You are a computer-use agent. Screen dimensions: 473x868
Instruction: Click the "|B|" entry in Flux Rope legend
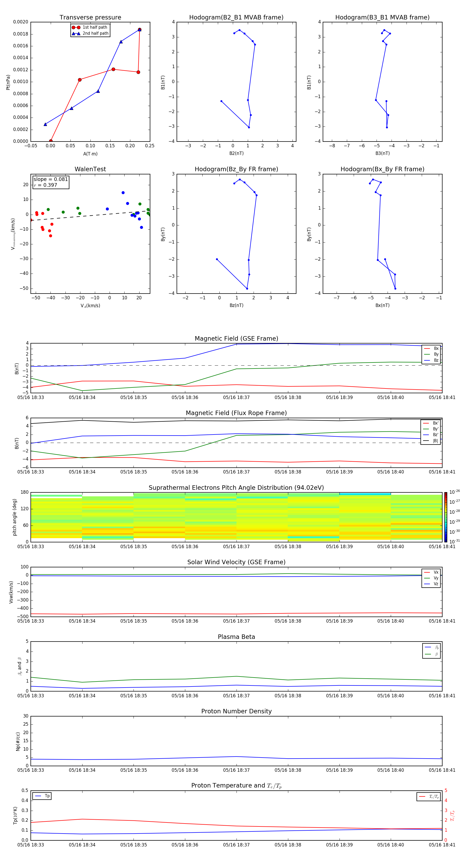431,441
